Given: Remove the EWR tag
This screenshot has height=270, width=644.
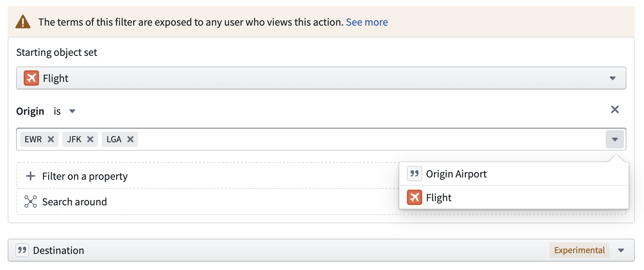Looking at the screenshot, I should click(51, 139).
